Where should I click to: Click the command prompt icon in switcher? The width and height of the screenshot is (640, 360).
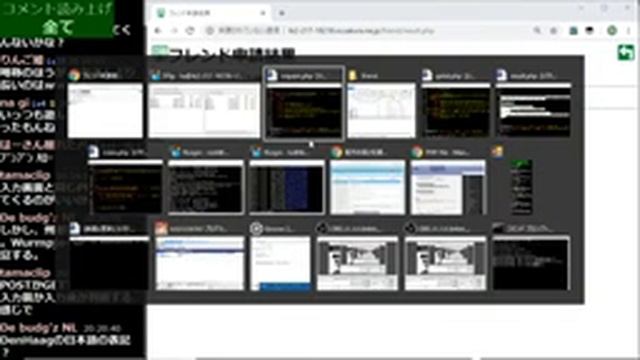click(498, 228)
